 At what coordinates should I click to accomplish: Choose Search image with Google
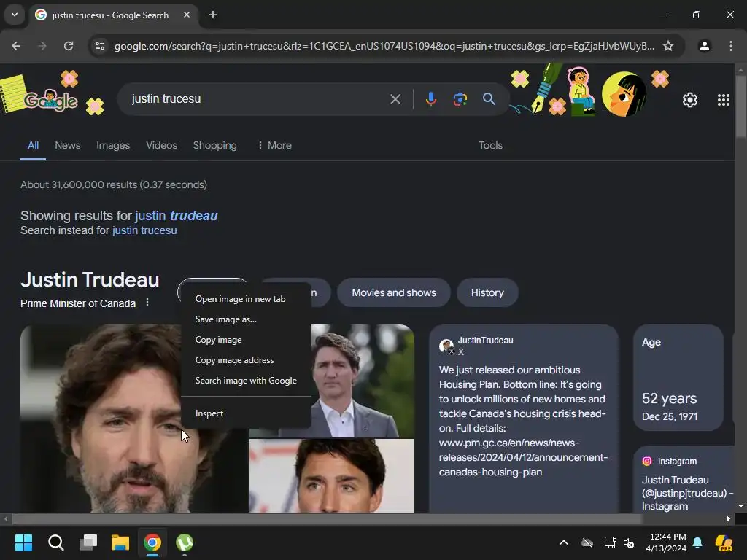(x=246, y=381)
